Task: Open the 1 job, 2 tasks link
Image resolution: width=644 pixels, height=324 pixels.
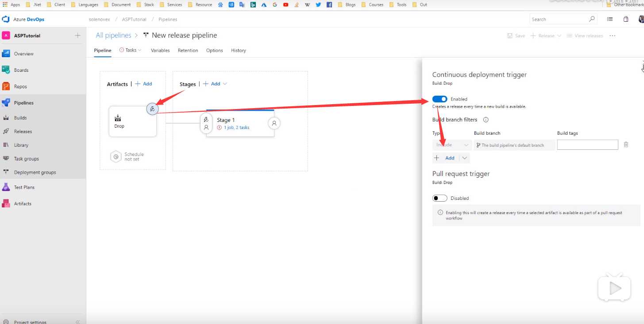Action: [x=236, y=128]
